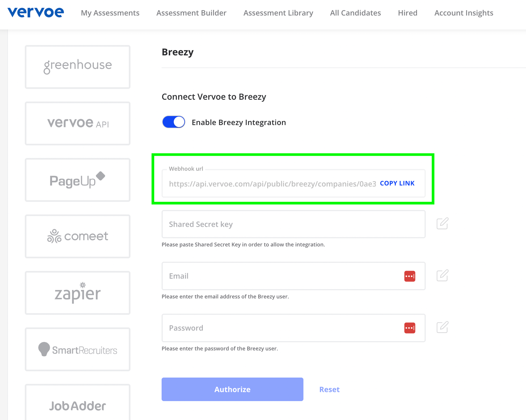The height and width of the screenshot is (420, 526).
Task: Select the Vervoe API integration card
Action: (x=78, y=123)
